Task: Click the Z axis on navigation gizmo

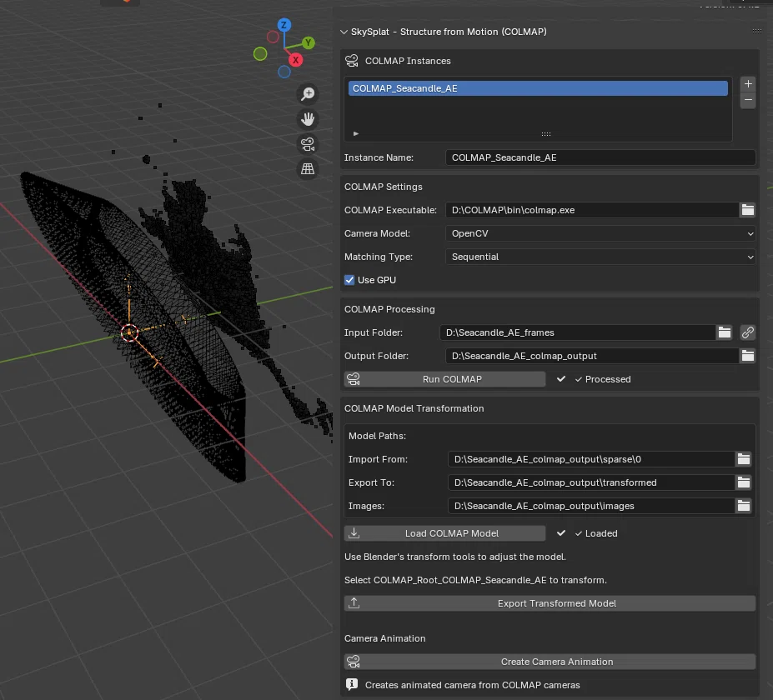Action: (284, 25)
